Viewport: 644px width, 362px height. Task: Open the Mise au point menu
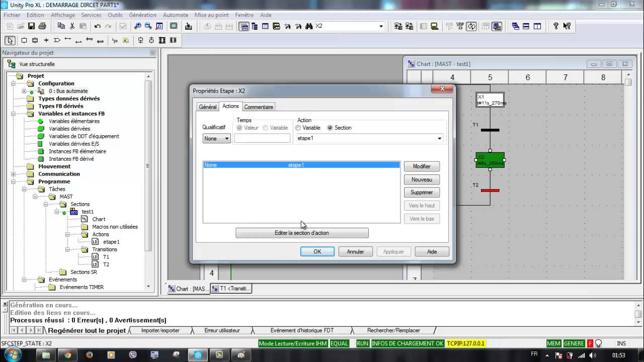212,15
